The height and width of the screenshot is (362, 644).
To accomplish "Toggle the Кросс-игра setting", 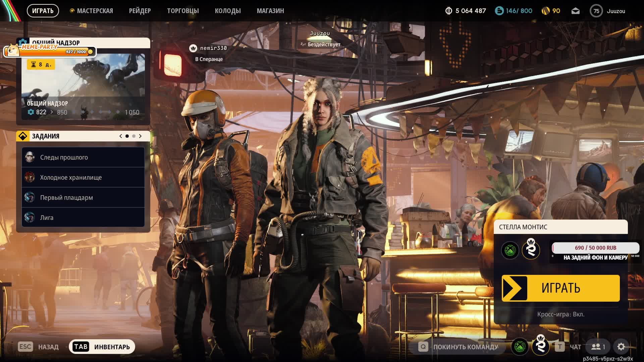I will point(560,314).
